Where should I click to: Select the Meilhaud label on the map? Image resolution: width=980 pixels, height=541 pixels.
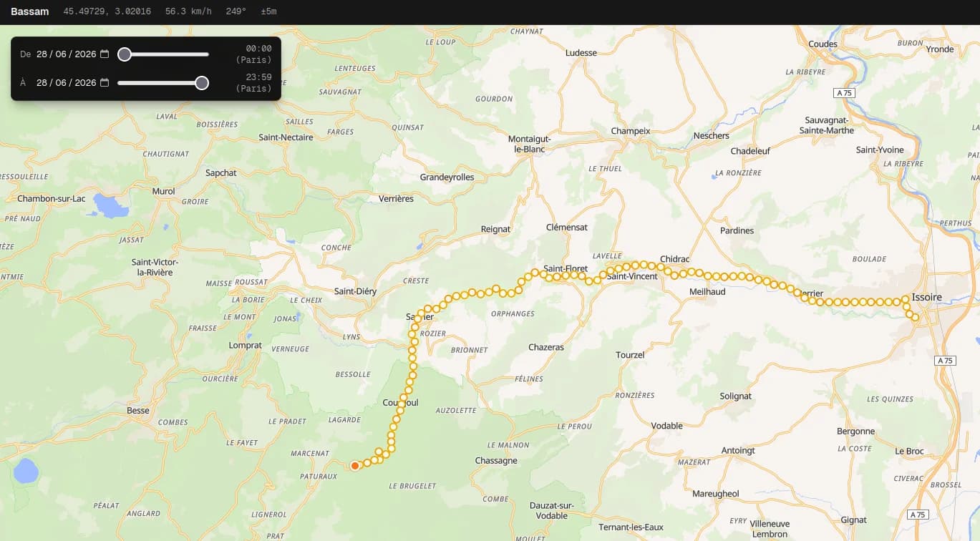707,292
